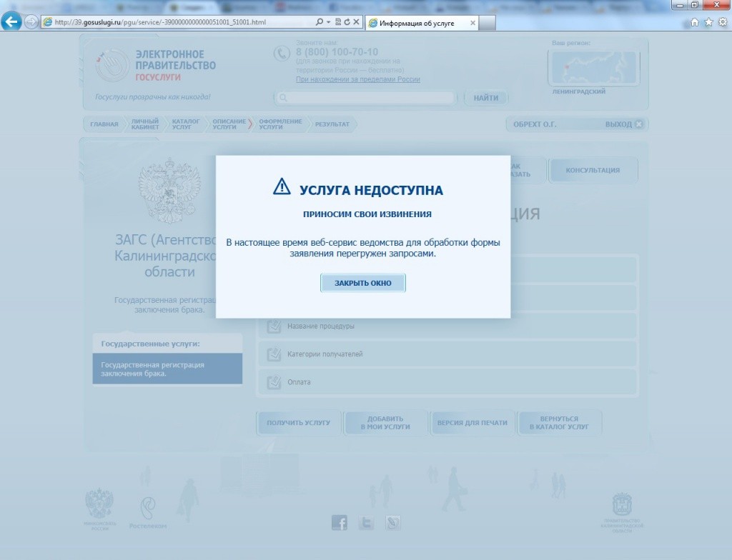
Task: Open the Twitter social icon
Action: (366, 523)
